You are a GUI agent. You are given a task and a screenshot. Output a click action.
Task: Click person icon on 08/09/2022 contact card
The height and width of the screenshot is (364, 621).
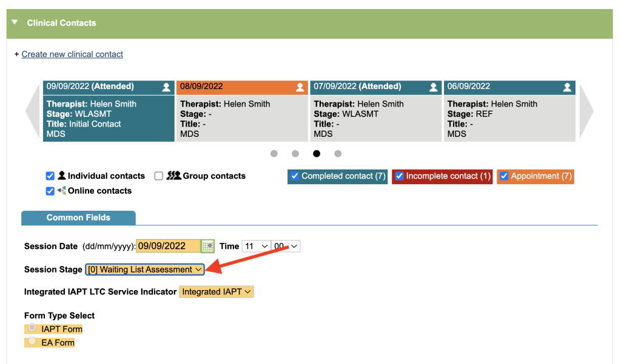coord(300,87)
